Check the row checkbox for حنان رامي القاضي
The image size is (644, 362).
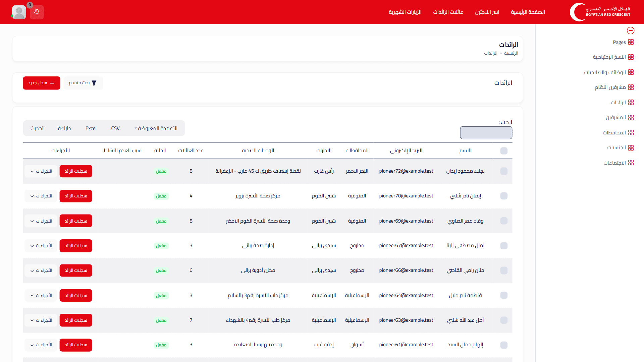pyautogui.click(x=504, y=270)
